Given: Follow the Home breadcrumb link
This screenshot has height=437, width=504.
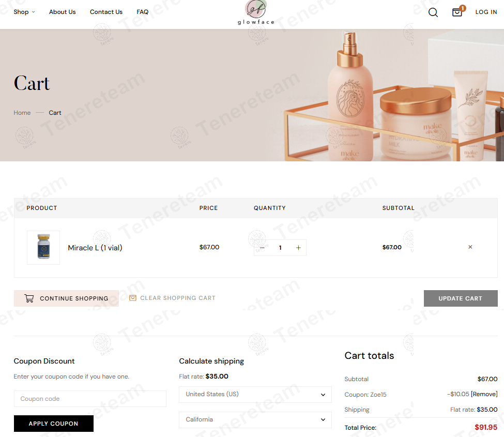Looking at the screenshot, I should pos(22,113).
